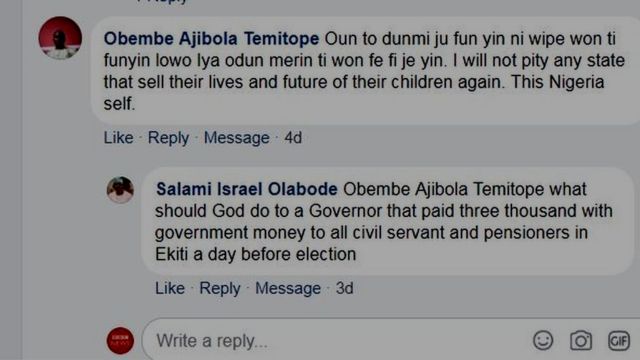Reply to Obembe Ajibola Temitope's comment

(168, 138)
